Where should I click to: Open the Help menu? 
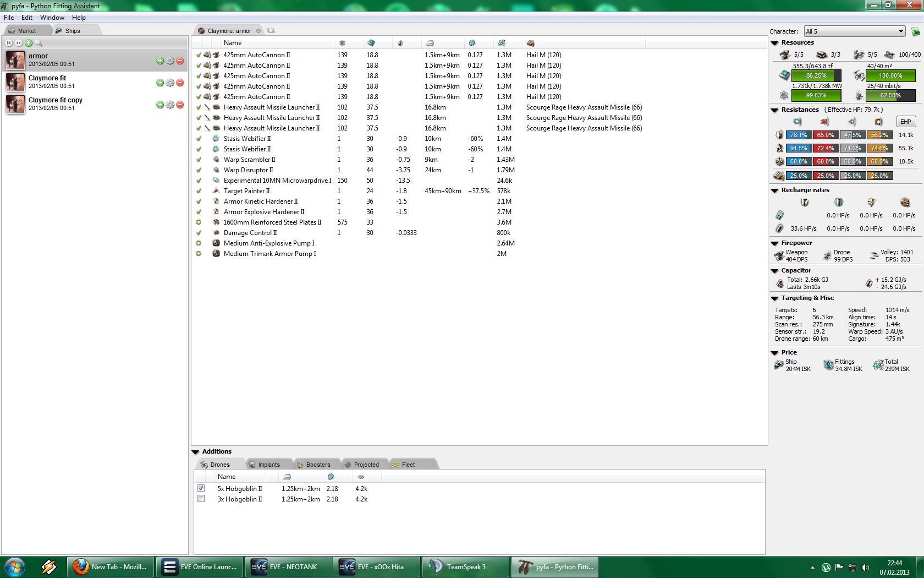click(x=79, y=18)
